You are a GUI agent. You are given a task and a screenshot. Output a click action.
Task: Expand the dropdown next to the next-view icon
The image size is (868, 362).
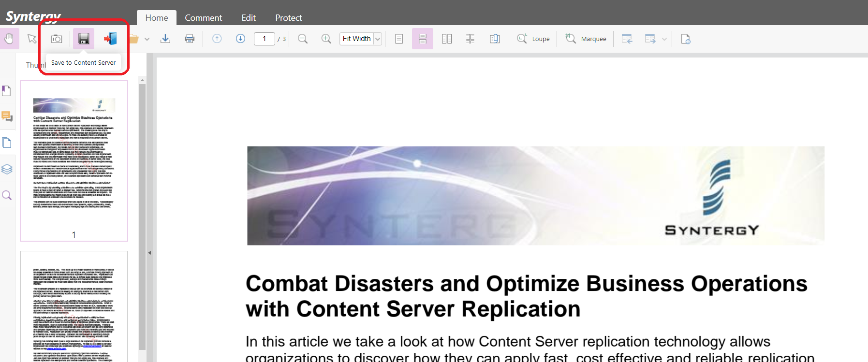point(664,39)
